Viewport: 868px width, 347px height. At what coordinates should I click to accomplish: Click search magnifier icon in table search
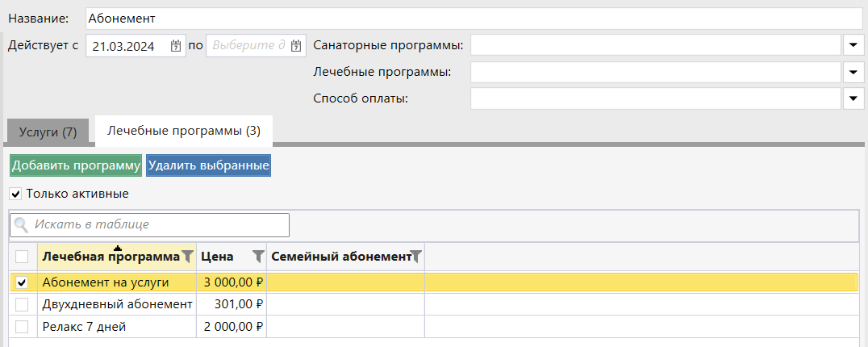(22, 225)
